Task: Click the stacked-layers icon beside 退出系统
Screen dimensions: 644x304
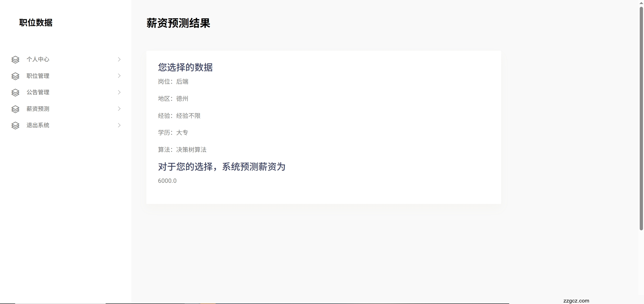Action: coord(15,125)
